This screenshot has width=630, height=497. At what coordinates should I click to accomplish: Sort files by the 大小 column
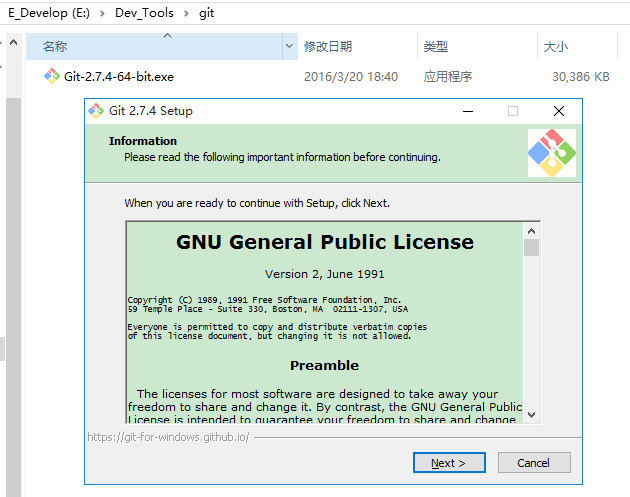click(x=577, y=47)
